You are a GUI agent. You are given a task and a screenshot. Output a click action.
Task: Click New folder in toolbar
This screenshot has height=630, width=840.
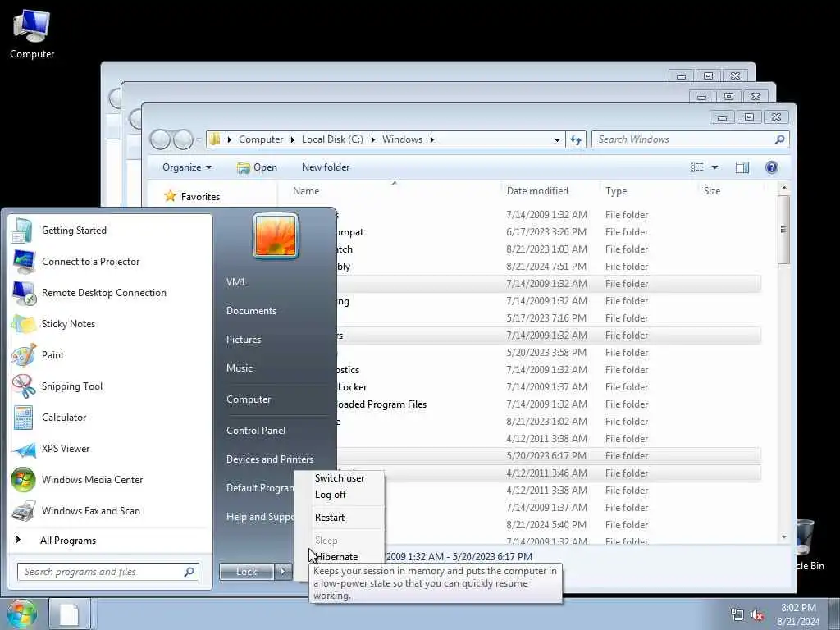coord(325,167)
